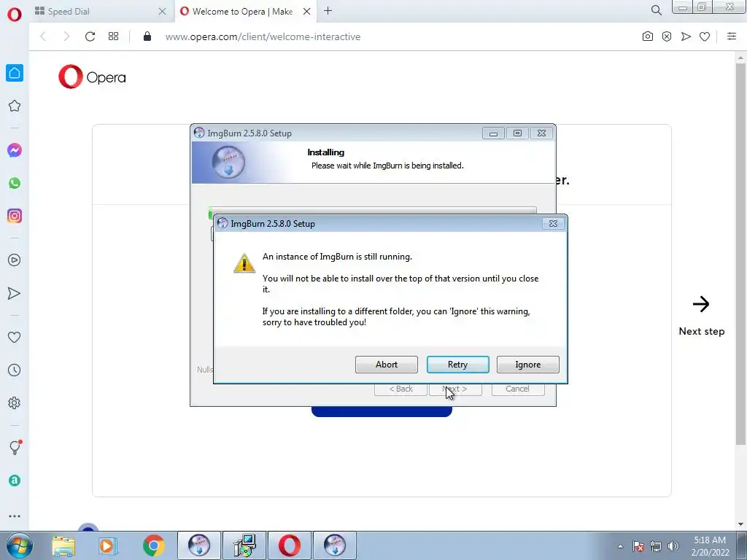Click the warning text 'An instance of ImgBurn is still running.'
Image resolution: width=747 pixels, height=560 pixels.
[337, 257]
